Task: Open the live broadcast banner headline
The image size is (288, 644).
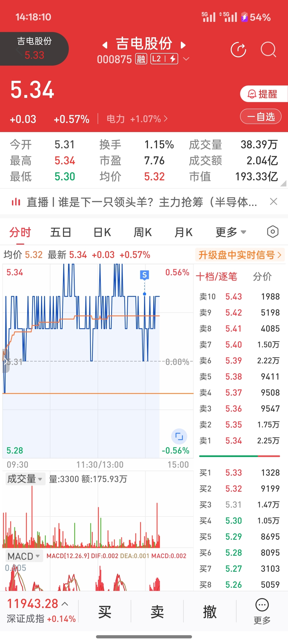Action: (142, 202)
